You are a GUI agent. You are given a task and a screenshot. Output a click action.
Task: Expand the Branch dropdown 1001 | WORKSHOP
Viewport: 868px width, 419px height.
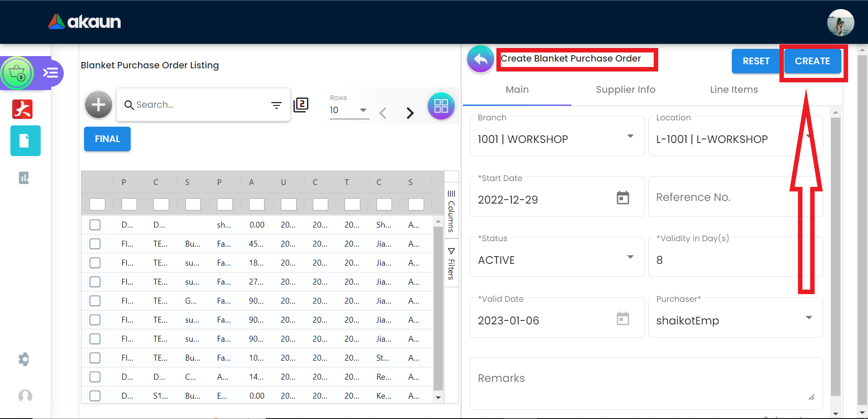coord(630,136)
